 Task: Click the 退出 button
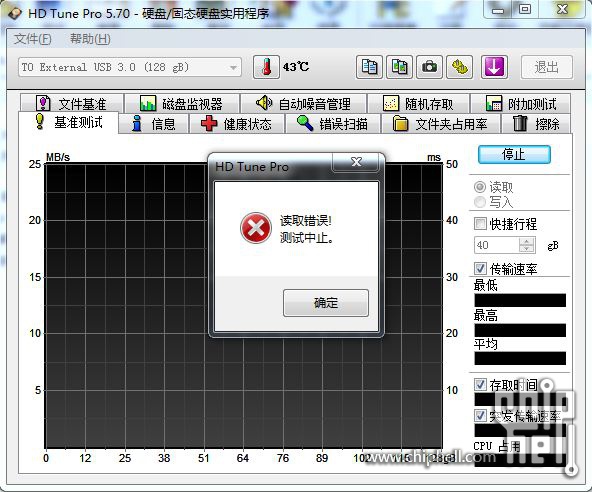click(547, 67)
